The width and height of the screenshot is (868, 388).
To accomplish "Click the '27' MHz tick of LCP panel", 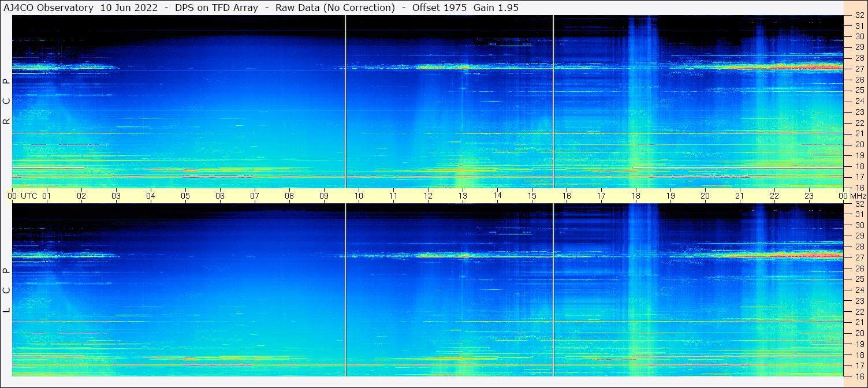I will 859,258.
